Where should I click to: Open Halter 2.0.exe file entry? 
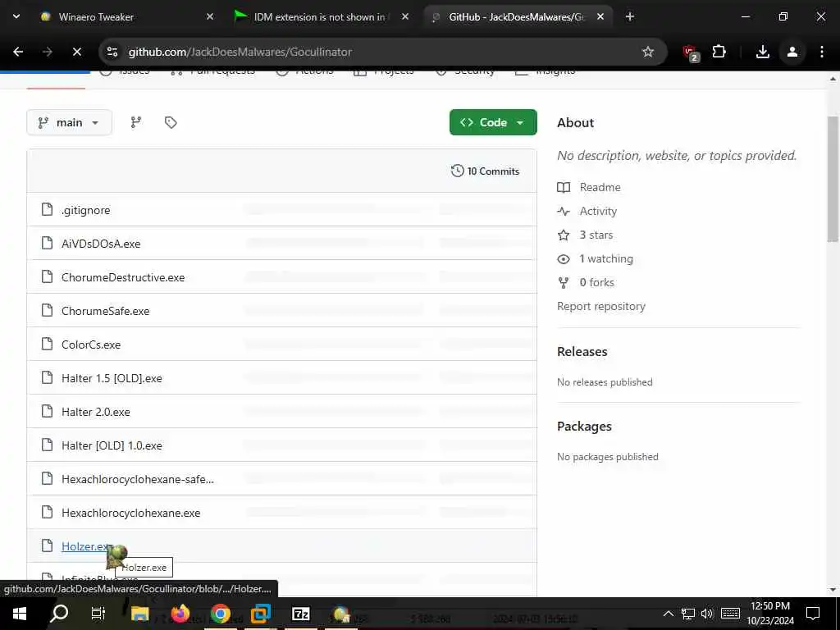coord(96,412)
